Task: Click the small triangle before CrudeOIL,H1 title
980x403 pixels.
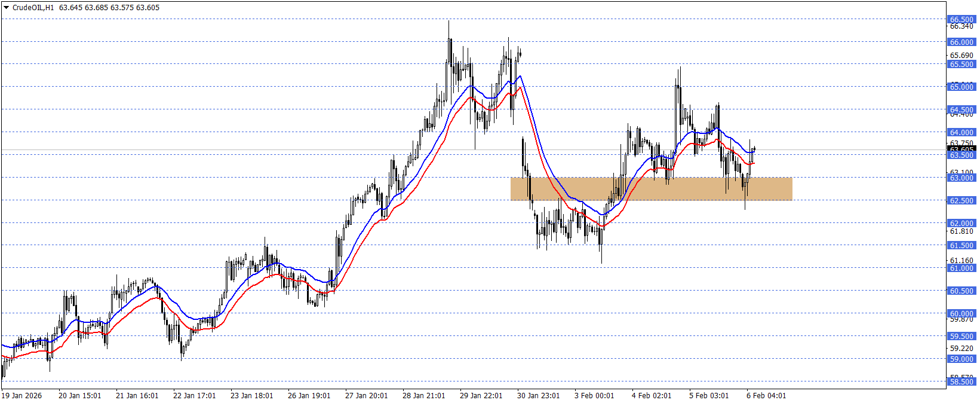Action: tap(7, 8)
